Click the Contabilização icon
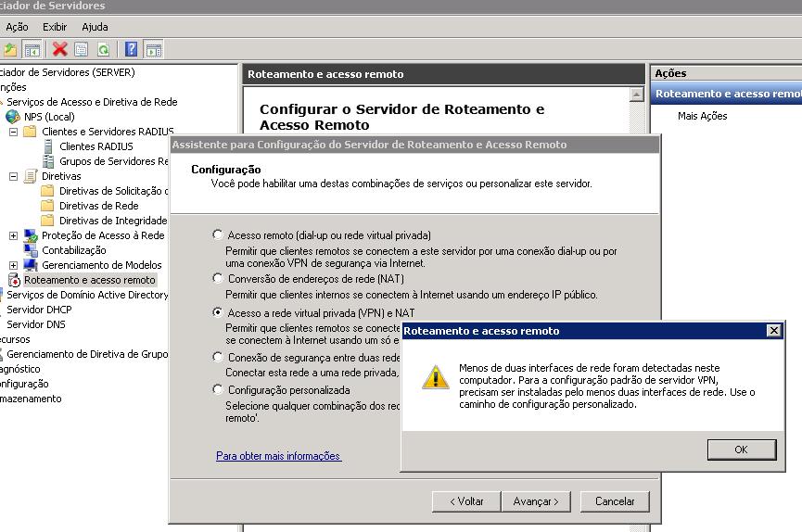Screen dimensions: 802x532 [x=31, y=250]
